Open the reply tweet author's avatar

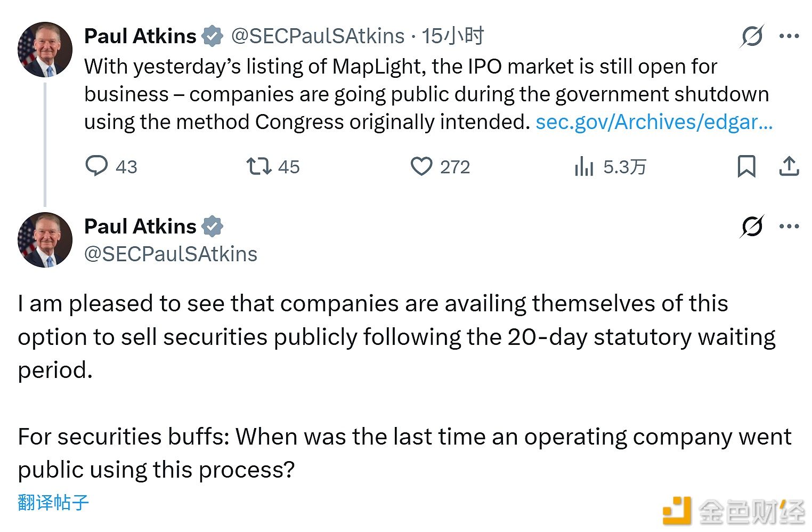pyautogui.click(x=45, y=239)
